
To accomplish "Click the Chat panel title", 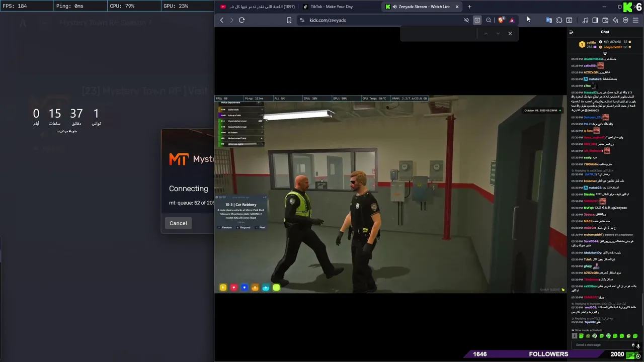I will point(605,32).
